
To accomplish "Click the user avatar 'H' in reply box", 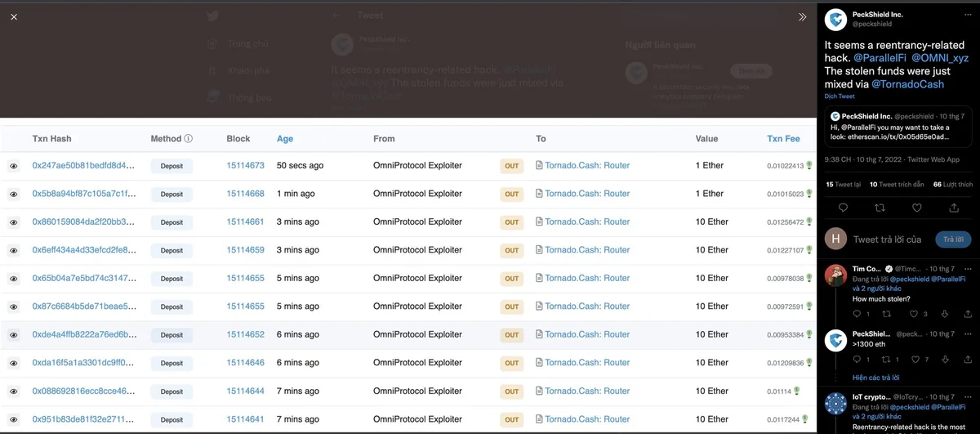I will coord(835,239).
